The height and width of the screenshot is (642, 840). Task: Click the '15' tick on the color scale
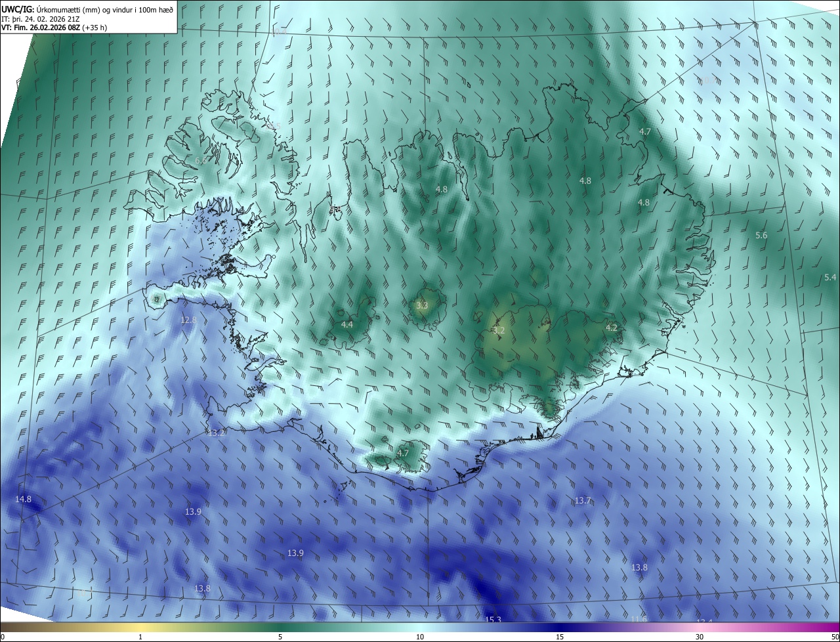point(560,637)
